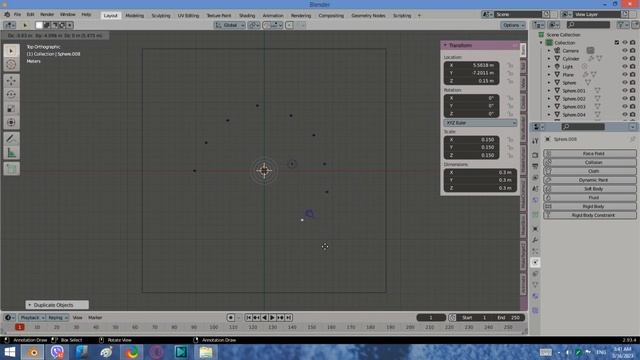Click the End frame field
The width and height of the screenshot is (640, 360).
point(509,318)
